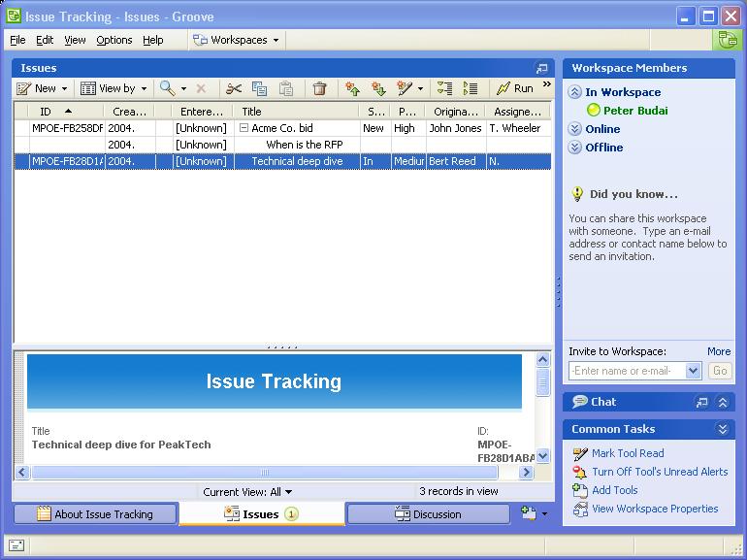The width and height of the screenshot is (747, 560).
Task: Open the View by dropdown
Action: pos(114,88)
